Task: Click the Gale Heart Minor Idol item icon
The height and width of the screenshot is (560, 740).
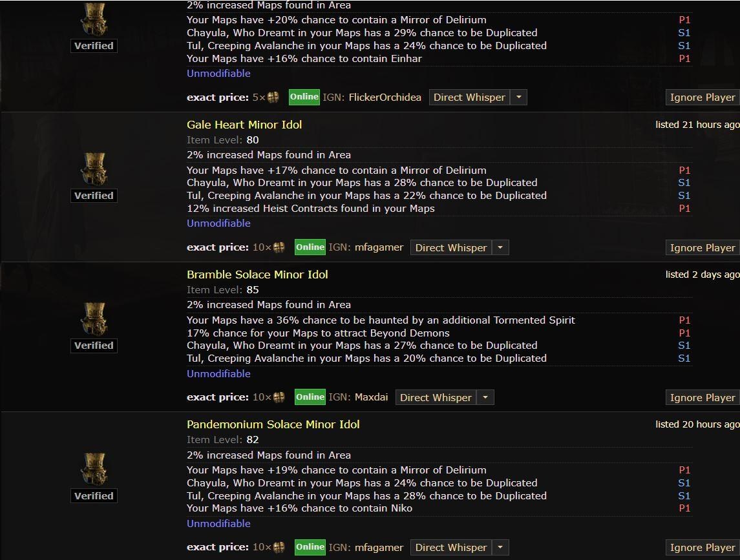Action: (x=94, y=169)
